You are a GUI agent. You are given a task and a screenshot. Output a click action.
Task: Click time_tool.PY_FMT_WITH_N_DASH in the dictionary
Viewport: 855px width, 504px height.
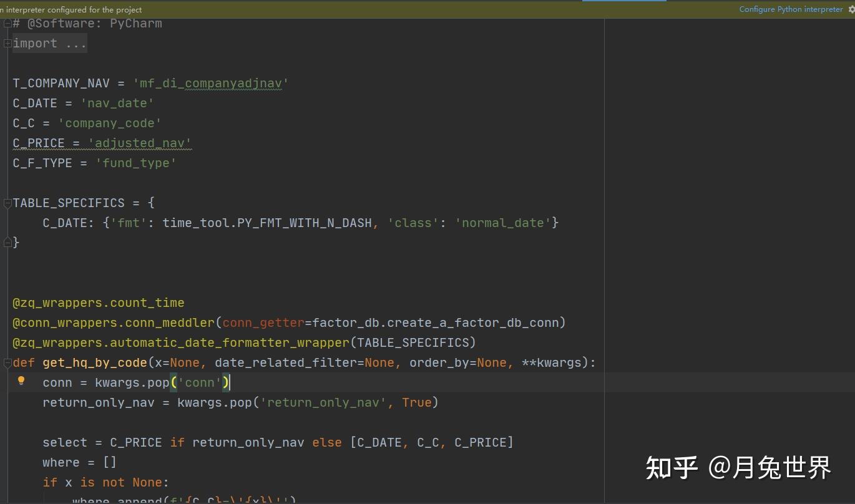267,223
